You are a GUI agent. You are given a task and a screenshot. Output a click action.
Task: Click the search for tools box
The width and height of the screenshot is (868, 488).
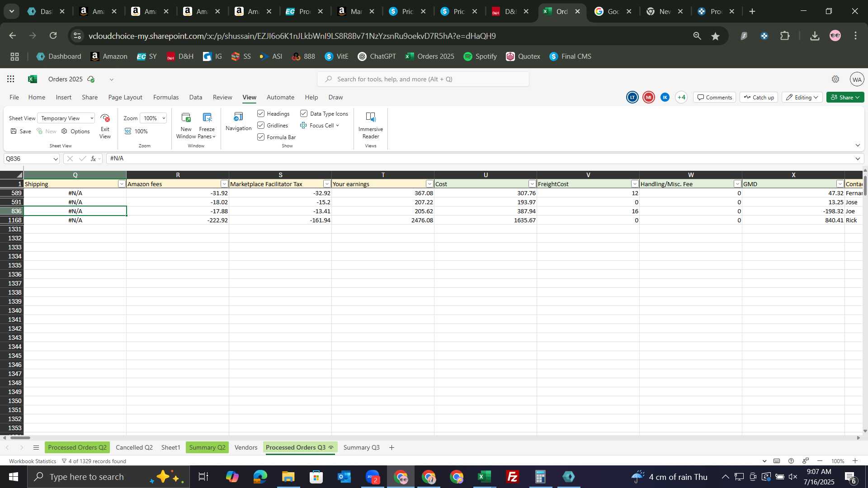[x=423, y=79]
